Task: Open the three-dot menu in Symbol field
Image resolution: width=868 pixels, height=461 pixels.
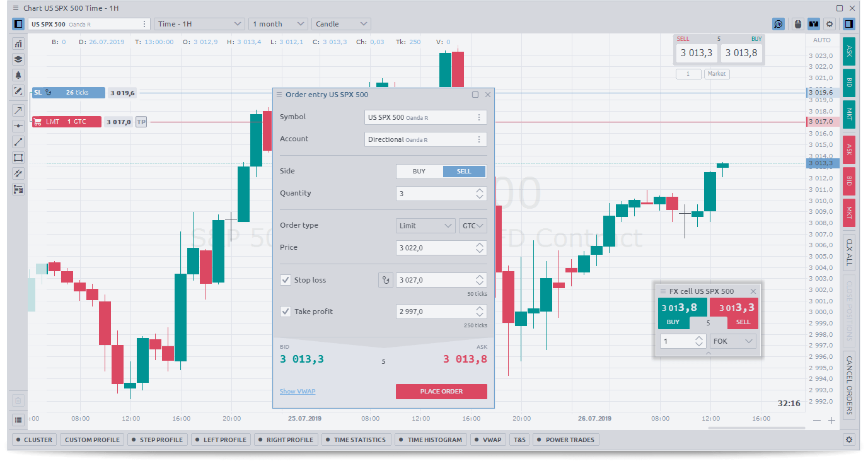Action: click(x=479, y=117)
